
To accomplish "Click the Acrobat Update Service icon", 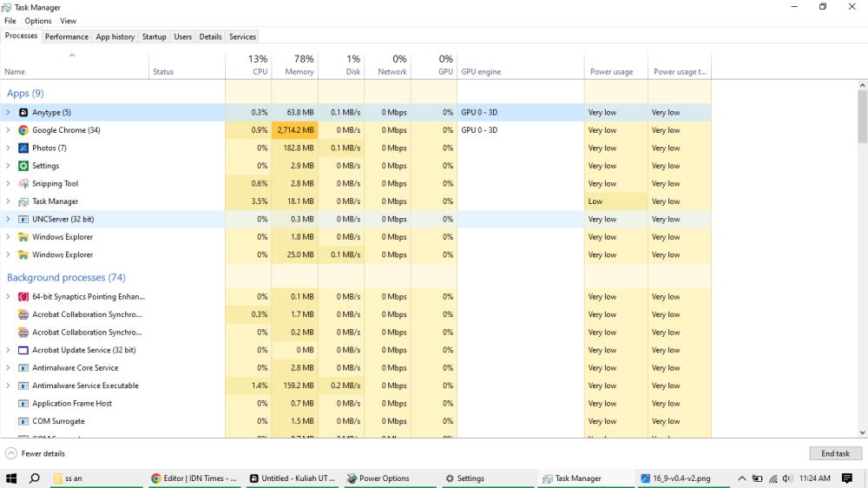I will coord(23,350).
